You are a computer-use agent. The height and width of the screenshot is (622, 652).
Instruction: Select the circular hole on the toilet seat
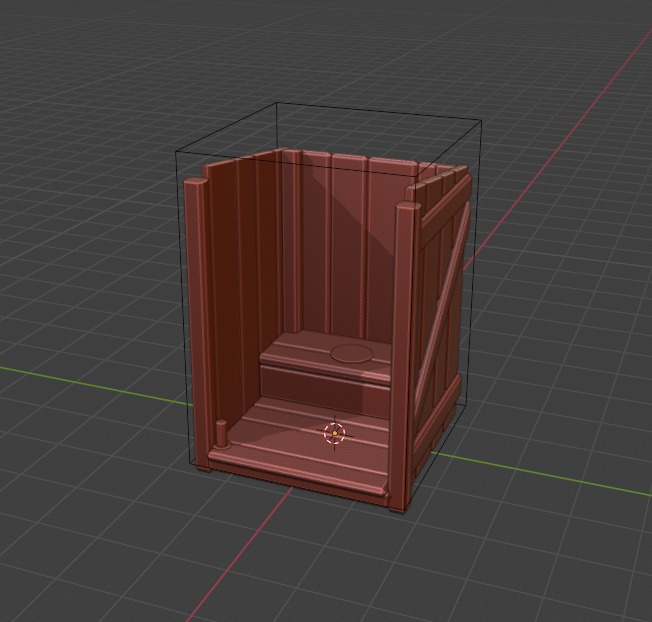pos(350,353)
